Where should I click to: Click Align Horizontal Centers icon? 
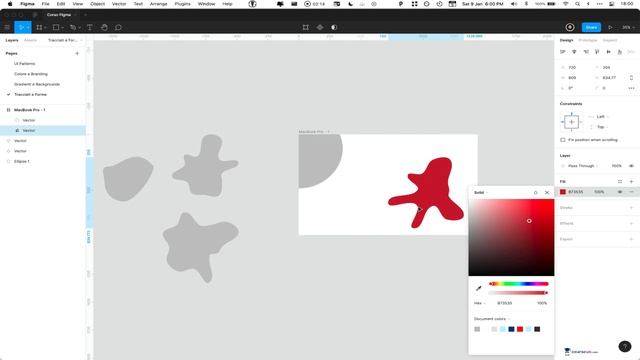[574, 52]
